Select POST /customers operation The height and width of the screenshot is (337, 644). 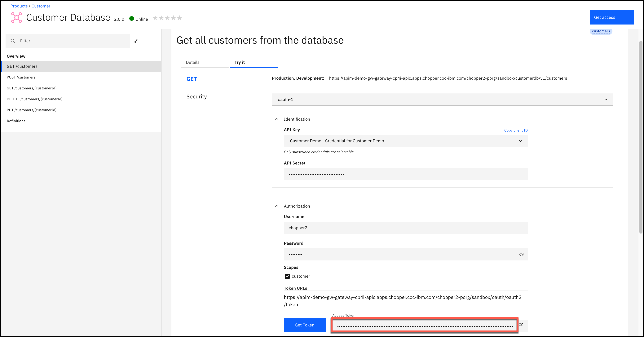pyautogui.click(x=81, y=77)
